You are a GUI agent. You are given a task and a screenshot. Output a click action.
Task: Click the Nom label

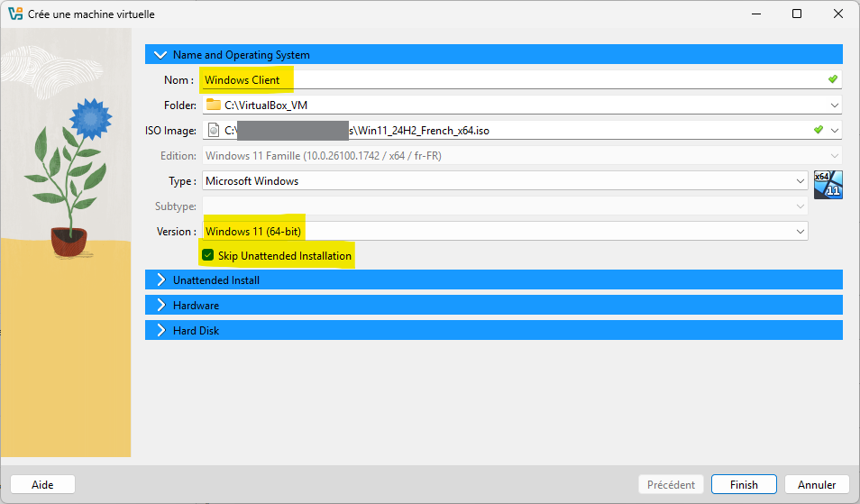[x=178, y=80]
